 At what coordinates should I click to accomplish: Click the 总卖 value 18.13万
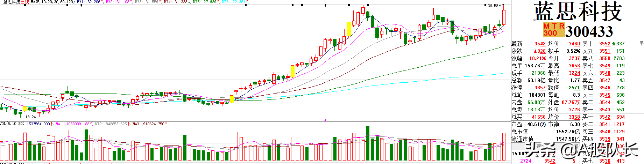(537, 110)
